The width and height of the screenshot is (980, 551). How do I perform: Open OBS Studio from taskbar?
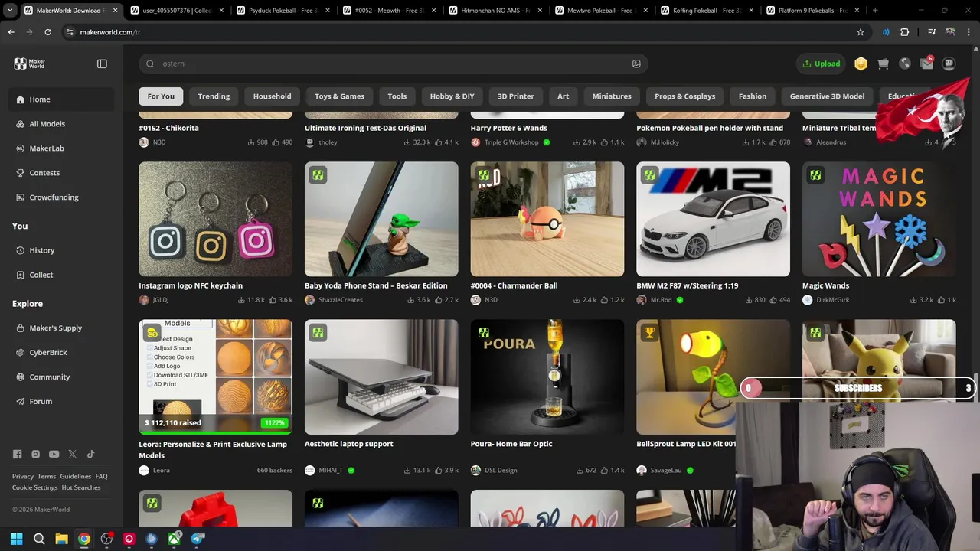tap(106, 539)
